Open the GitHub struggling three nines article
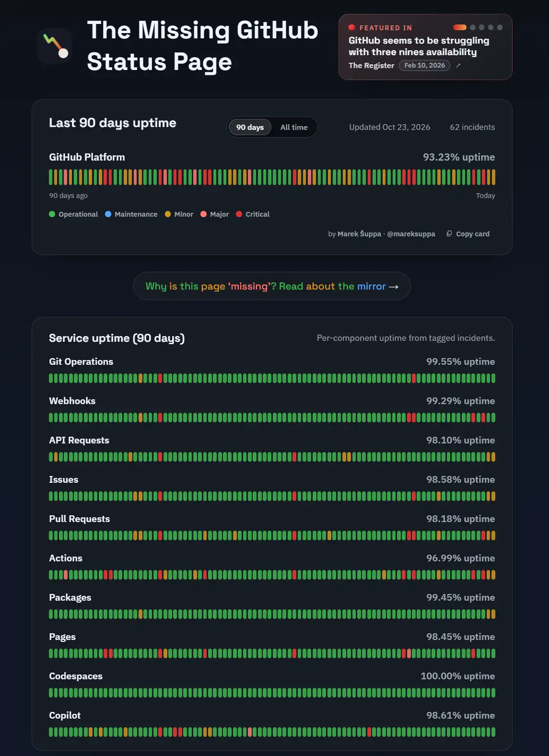Screen dimensions: 549x756 pos(419,47)
